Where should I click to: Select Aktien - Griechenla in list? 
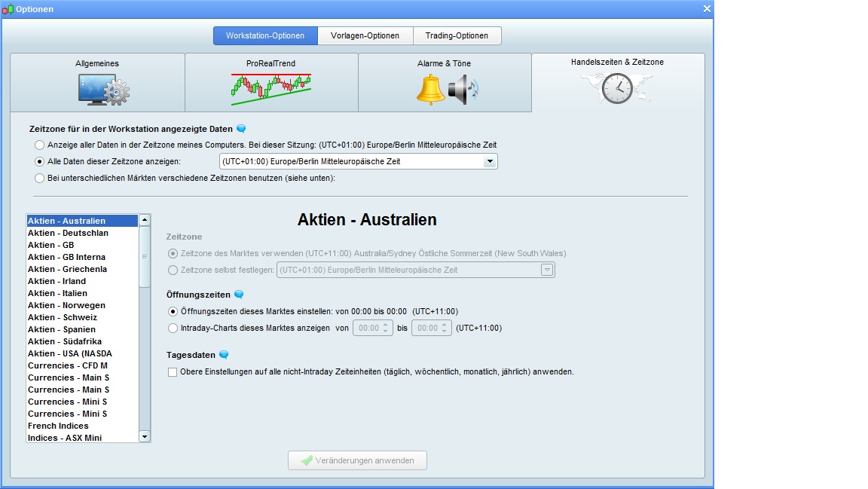tap(82, 269)
